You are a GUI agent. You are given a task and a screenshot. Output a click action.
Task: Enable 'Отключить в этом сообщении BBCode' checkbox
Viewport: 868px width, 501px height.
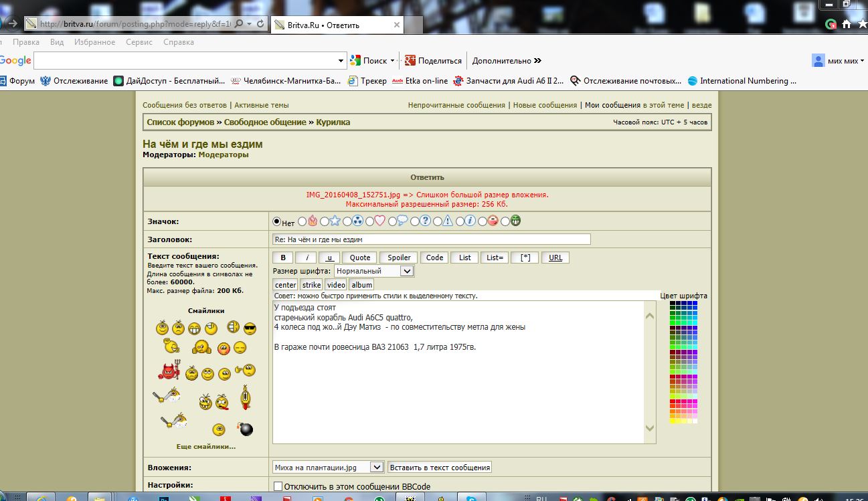click(x=278, y=486)
